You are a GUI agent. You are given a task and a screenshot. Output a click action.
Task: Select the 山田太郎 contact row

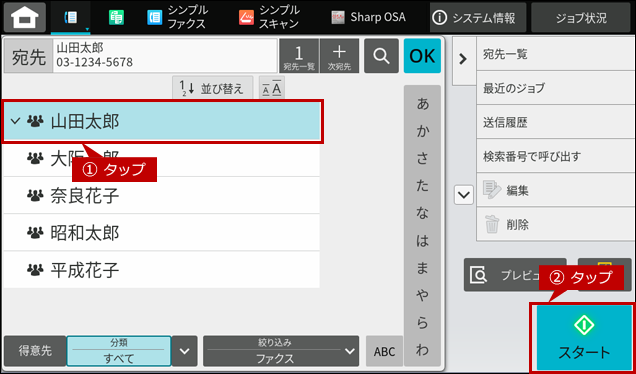point(162,122)
